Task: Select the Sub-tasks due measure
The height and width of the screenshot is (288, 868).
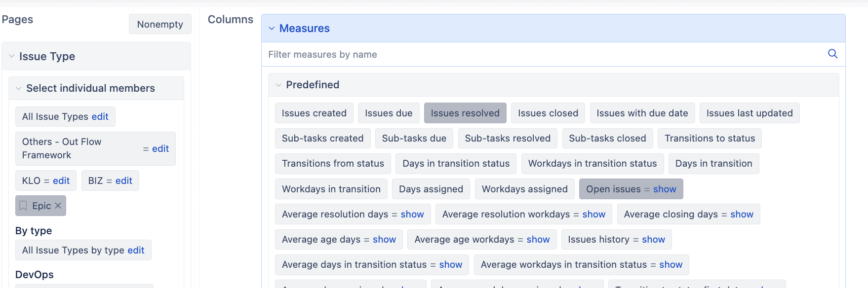Action: click(x=414, y=138)
